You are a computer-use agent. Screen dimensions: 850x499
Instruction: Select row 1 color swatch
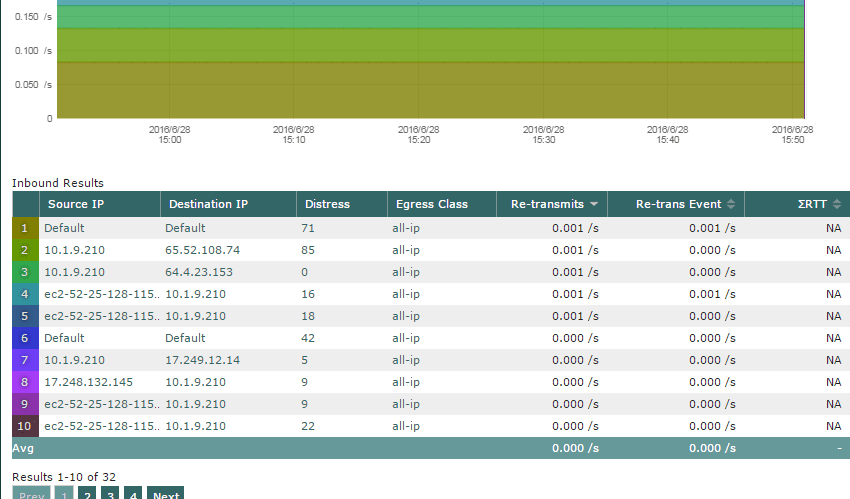(25, 228)
